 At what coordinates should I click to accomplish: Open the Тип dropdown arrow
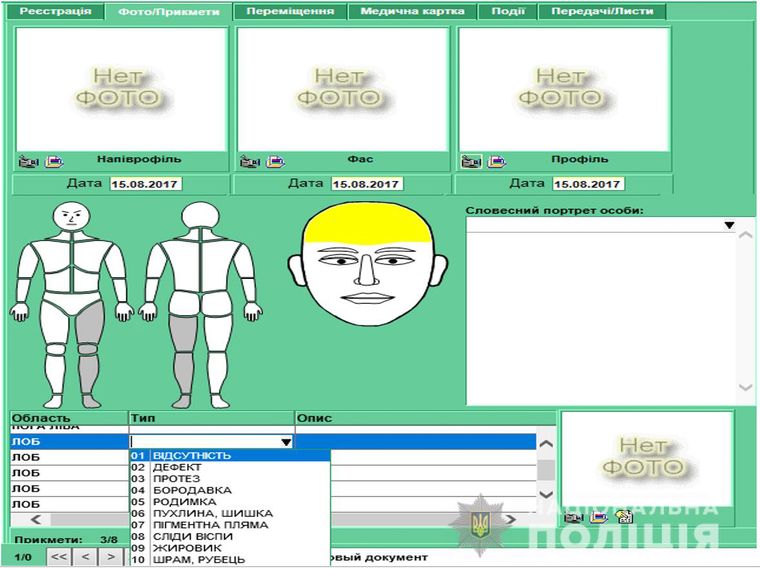(286, 441)
